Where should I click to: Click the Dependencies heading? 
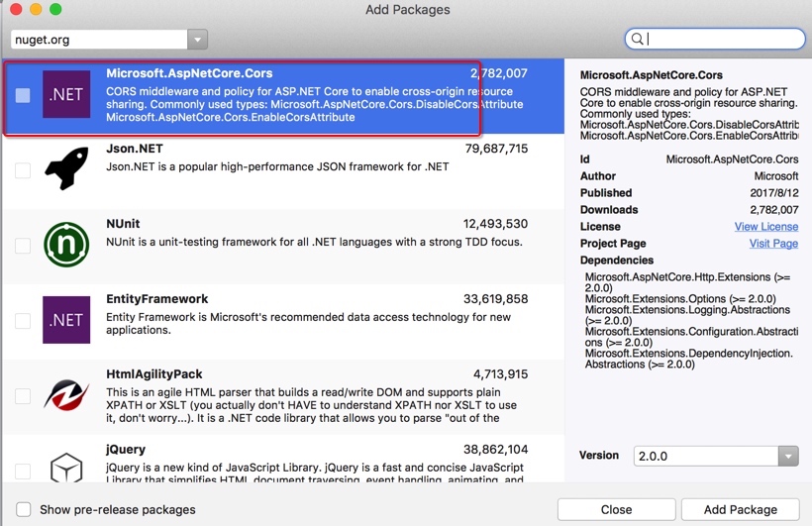coord(616,261)
